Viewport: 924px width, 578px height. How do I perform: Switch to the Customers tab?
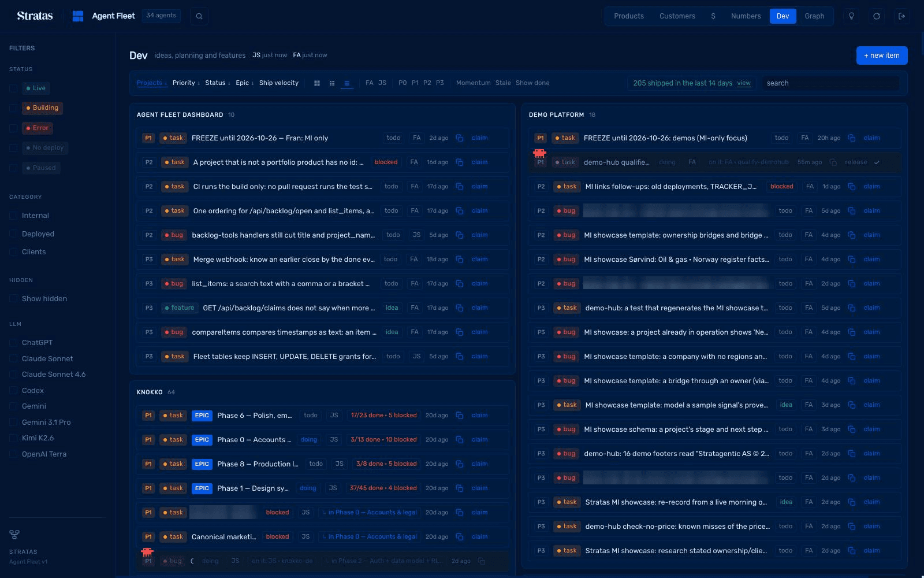[677, 16]
